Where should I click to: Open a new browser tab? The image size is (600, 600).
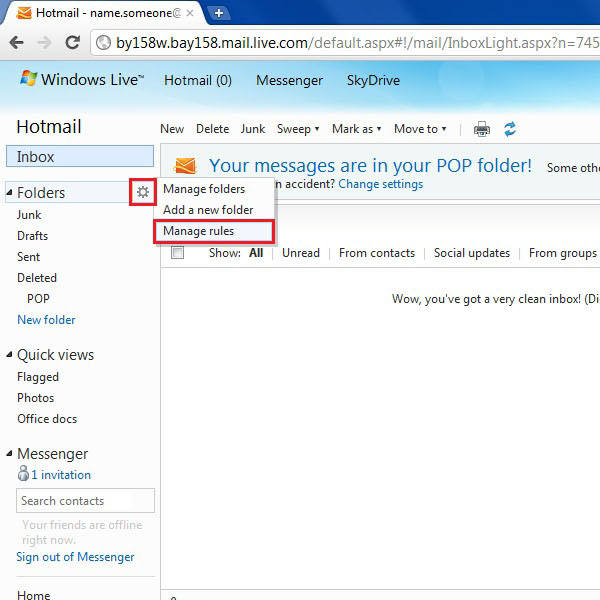click(219, 13)
